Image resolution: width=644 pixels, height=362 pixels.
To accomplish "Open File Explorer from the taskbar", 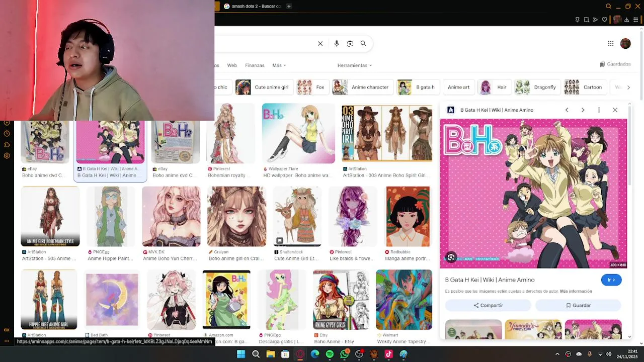I will [271, 354].
